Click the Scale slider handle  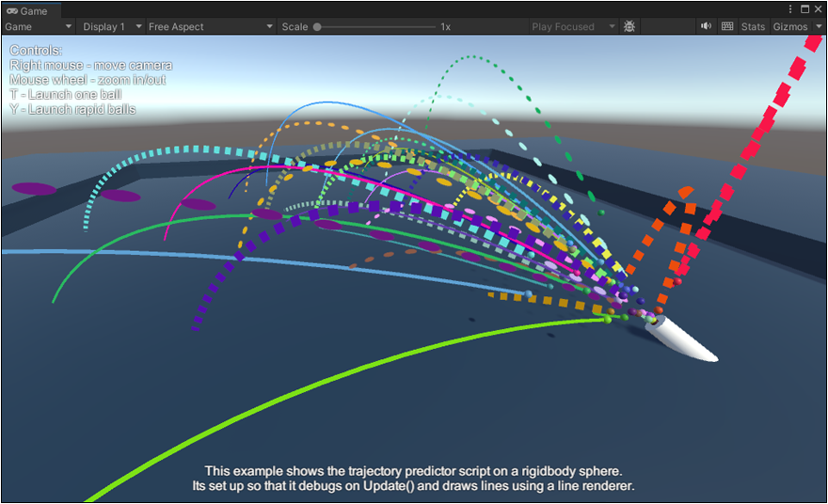point(318,27)
